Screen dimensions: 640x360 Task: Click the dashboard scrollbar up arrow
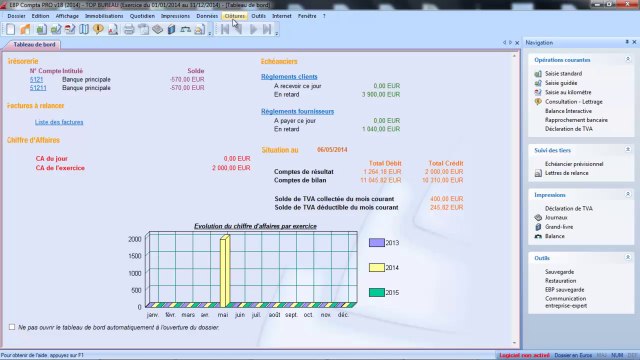click(514, 56)
